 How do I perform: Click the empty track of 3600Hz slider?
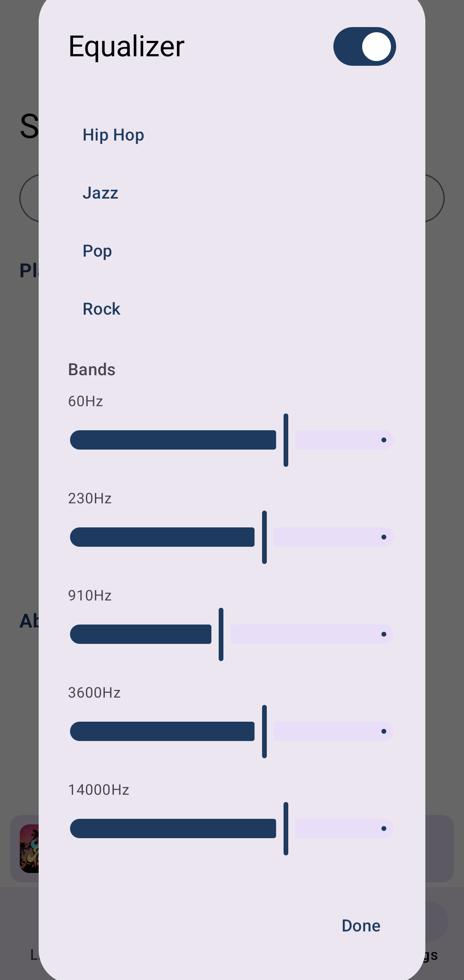click(x=333, y=732)
